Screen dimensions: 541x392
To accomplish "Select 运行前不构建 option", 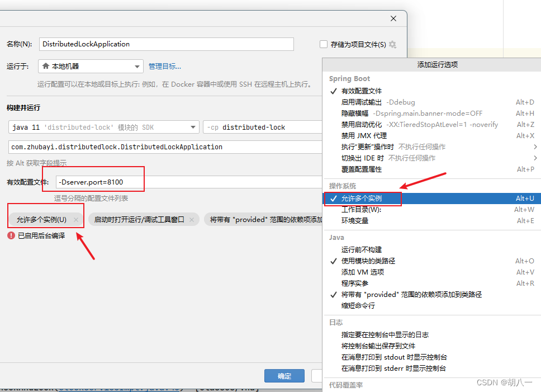I will click(x=432, y=250).
